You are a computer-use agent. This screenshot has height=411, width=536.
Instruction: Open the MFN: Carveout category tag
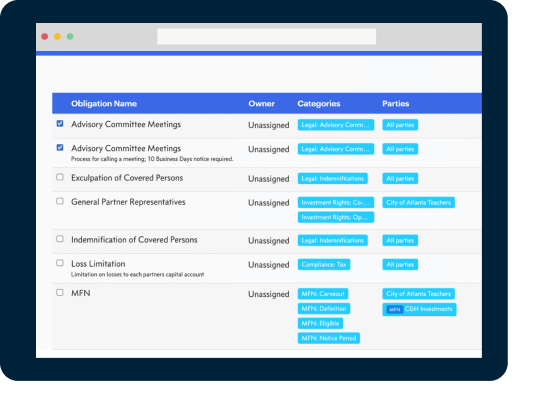click(323, 294)
